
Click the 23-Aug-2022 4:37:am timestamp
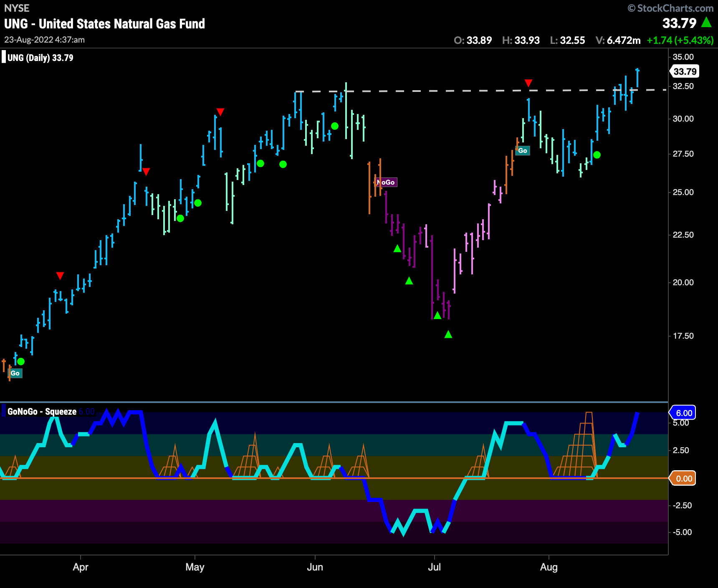(44, 40)
